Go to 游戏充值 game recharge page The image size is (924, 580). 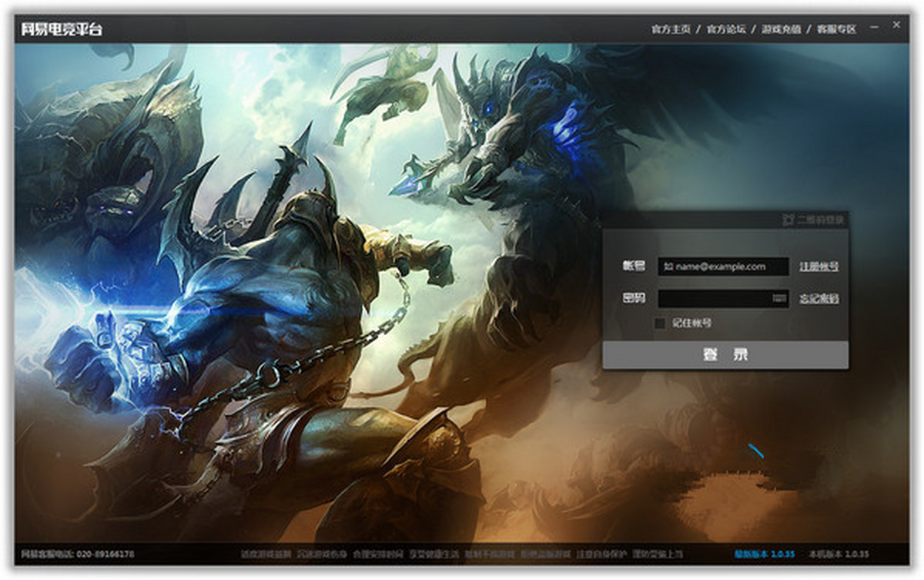click(x=782, y=29)
